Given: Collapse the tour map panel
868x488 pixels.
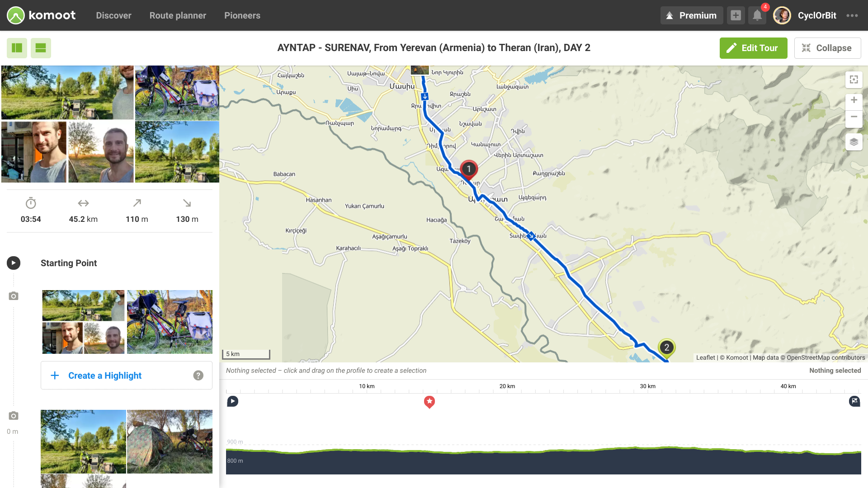Looking at the screenshot, I should point(827,48).
